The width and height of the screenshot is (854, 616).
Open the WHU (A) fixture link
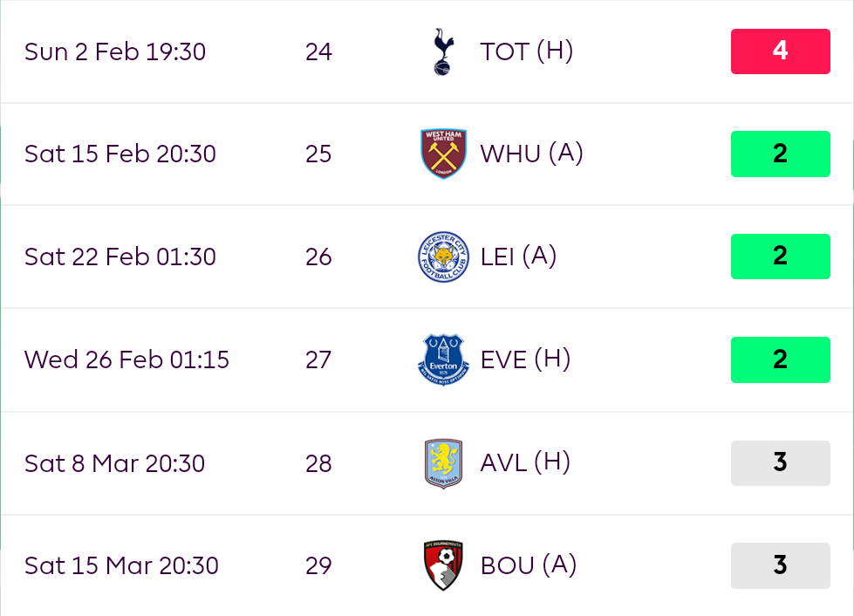tap(531, 154)
